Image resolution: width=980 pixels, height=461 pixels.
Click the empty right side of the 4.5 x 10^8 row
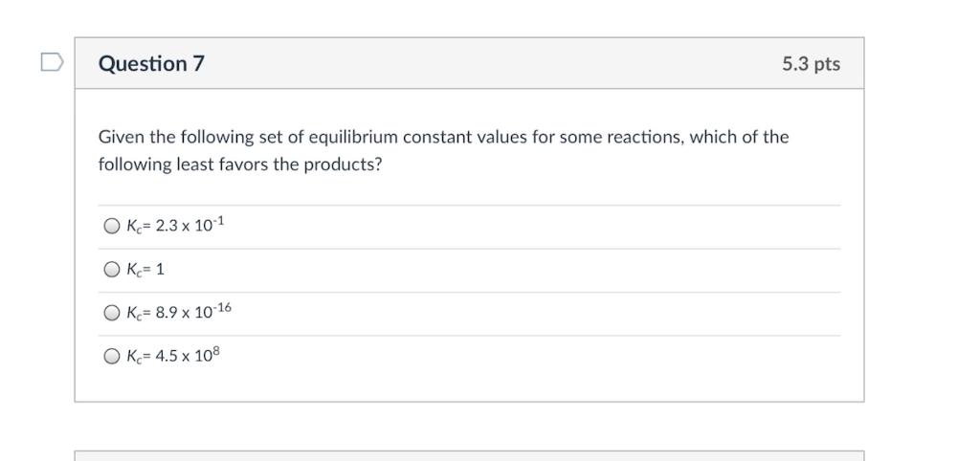(x=574, y=357)
